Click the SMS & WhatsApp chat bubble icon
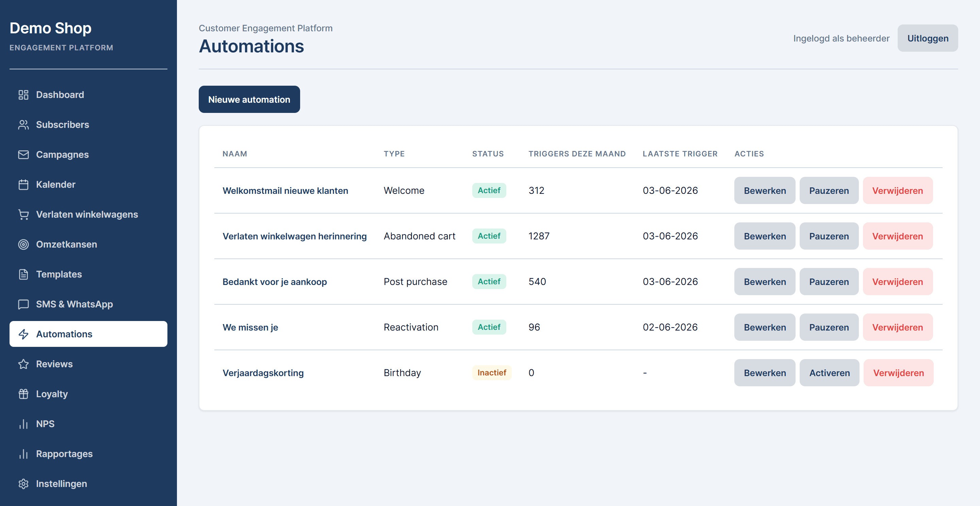 (x=23, y=304)
